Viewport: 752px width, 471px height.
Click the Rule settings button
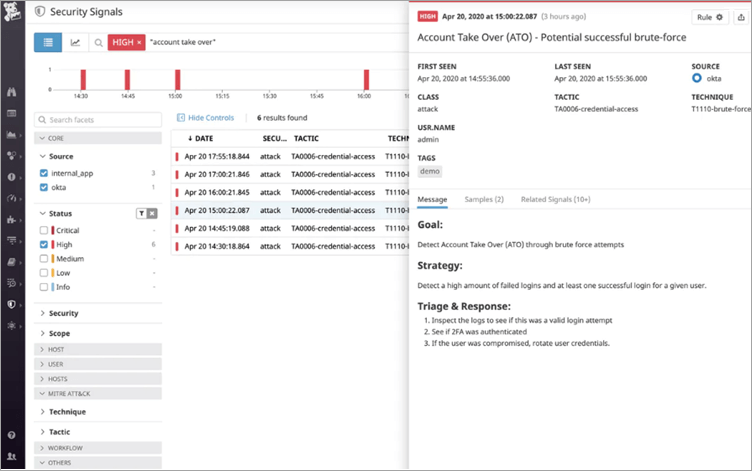click(710, 17)
